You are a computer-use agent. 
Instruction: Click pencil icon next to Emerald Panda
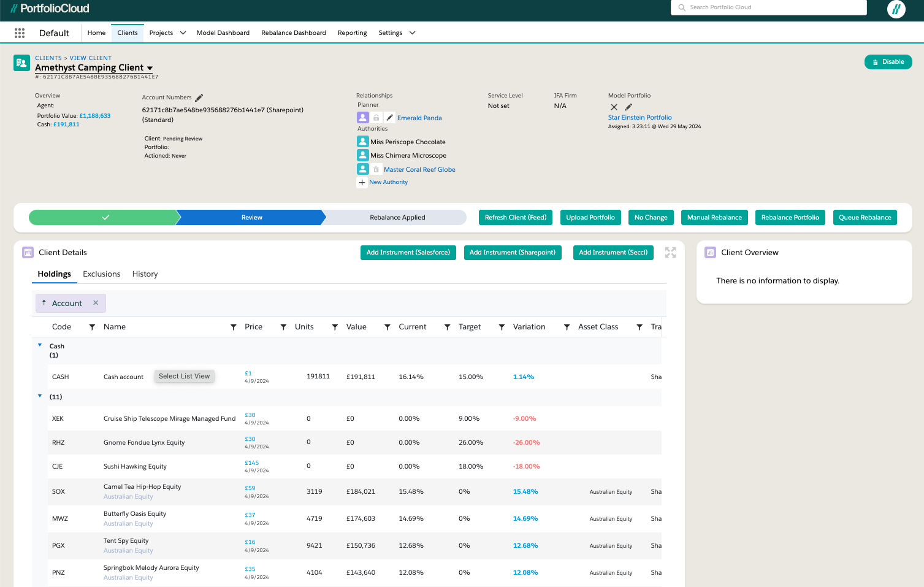point(390,118)
